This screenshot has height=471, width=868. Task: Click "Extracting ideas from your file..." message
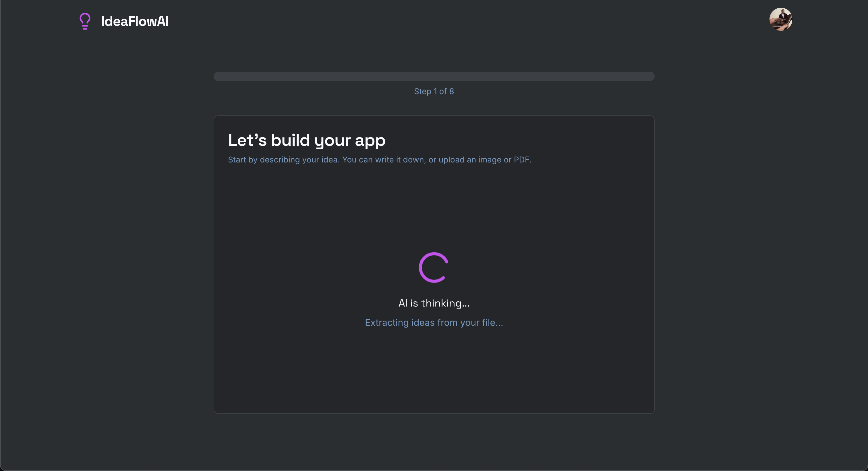[434, 322]
